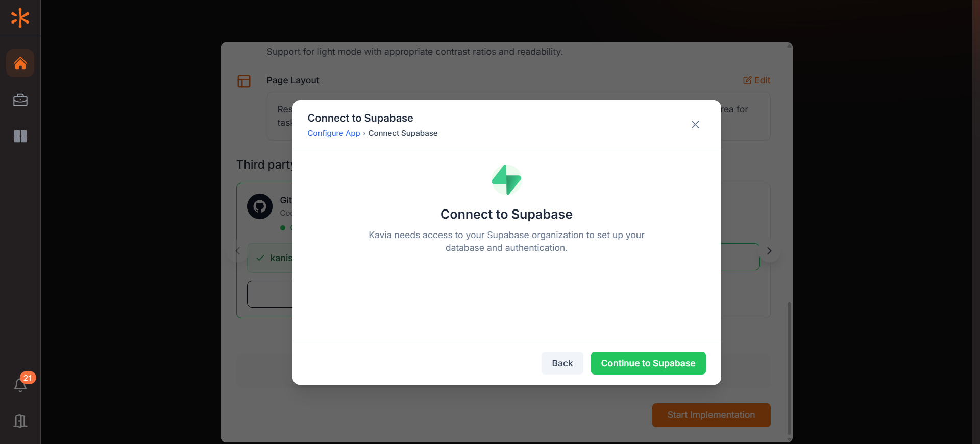The image size is (980, 444).
Task: Open the Home sidebar icon
Action: click(x=20, y=63)
